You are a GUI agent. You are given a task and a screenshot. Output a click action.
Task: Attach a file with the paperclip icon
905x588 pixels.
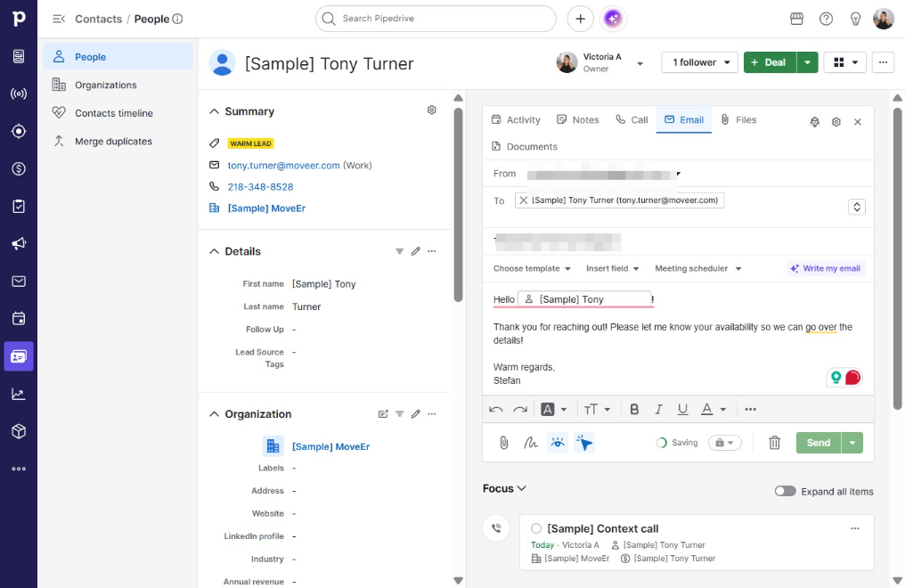(x=504, y=443)
